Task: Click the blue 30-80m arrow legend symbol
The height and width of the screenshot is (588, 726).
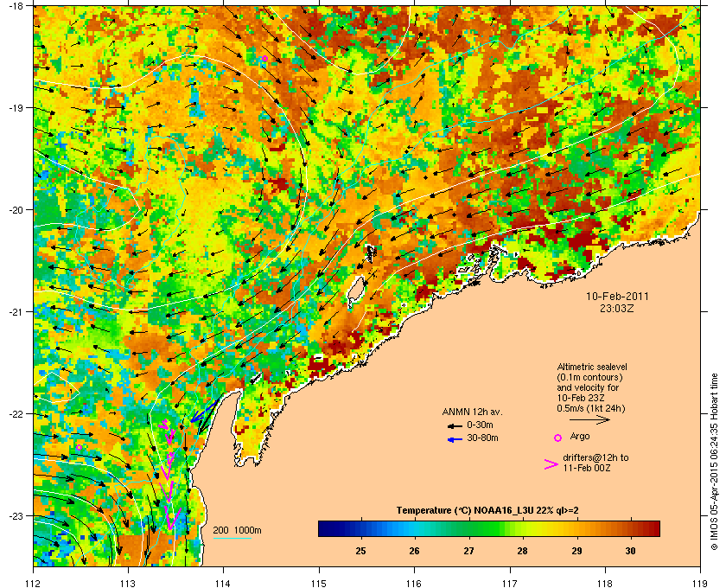Action: pos(455,439)
